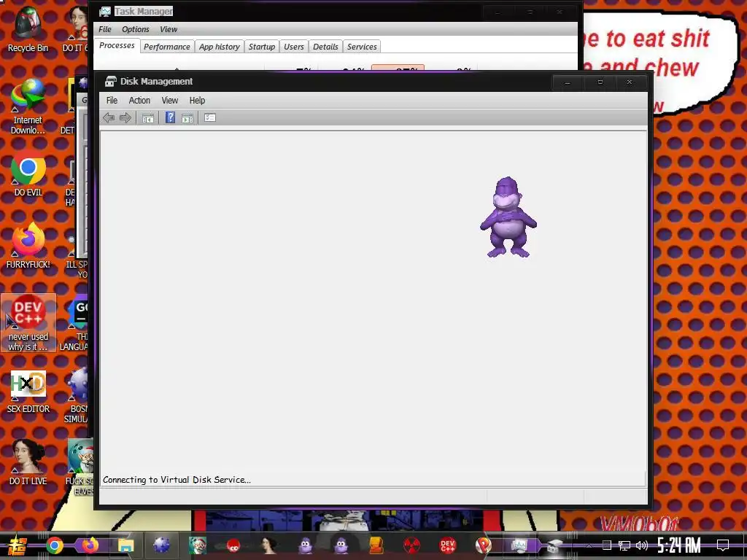Image resolution: width=747 pixels, height=560 pixels.
Task: Click the Christmas elf taskbar icon
Action: tap(197, 545)
